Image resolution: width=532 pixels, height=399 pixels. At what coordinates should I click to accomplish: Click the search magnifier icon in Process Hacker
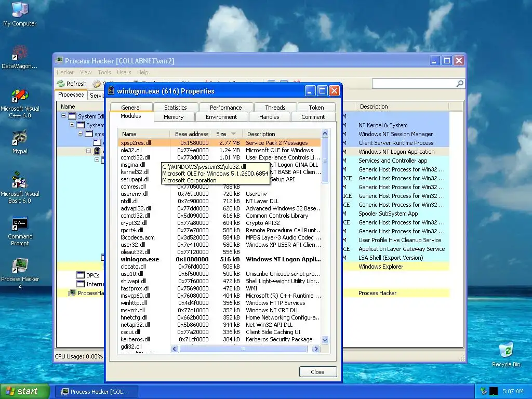point(460,84)
